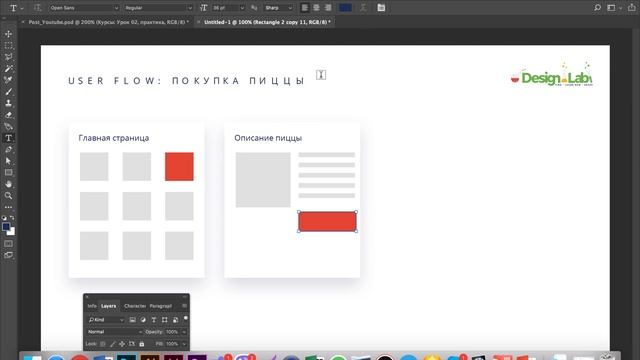This screenshot has width=640, height=360.
Task: Left align the text
Action: click(304, 8)
